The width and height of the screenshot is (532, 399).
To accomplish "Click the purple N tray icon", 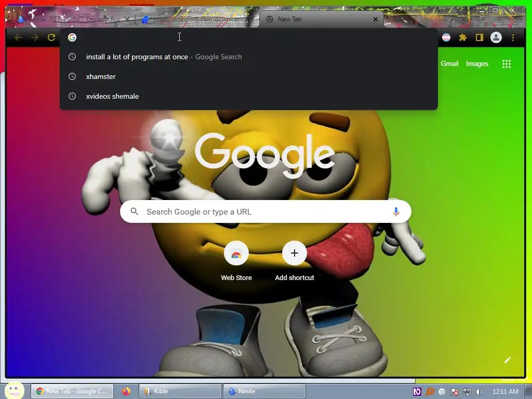I will click(x=417, y=392).
